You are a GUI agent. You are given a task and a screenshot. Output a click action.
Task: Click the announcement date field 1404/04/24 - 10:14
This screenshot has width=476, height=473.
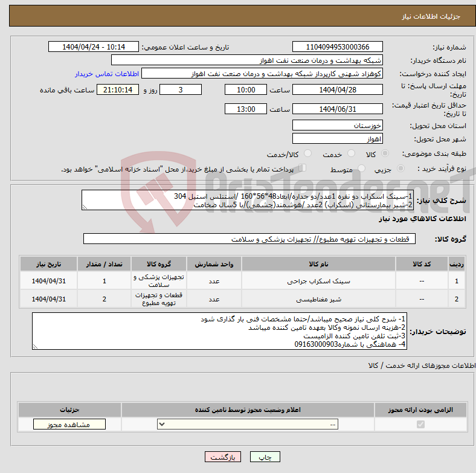[x=94, y=47]
